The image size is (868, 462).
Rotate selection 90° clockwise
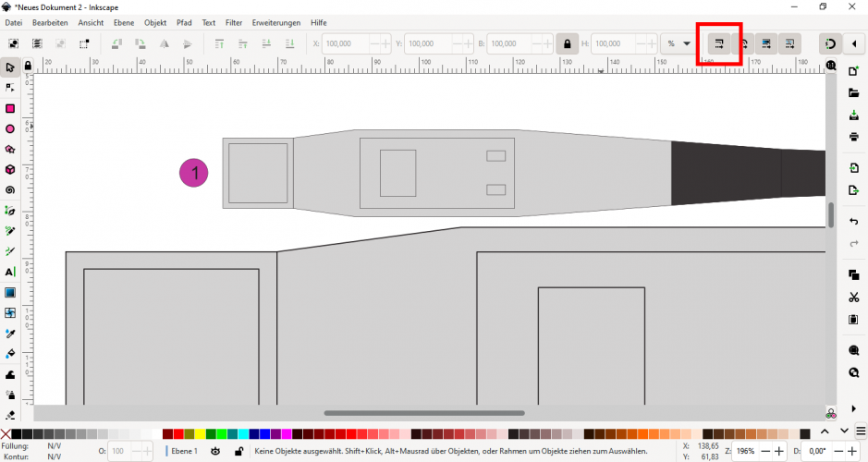click(141, 43)
